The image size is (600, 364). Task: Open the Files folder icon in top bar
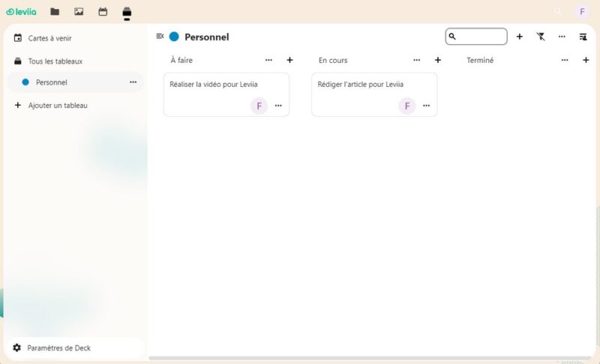pyautogui.click(x=55, y=11)
